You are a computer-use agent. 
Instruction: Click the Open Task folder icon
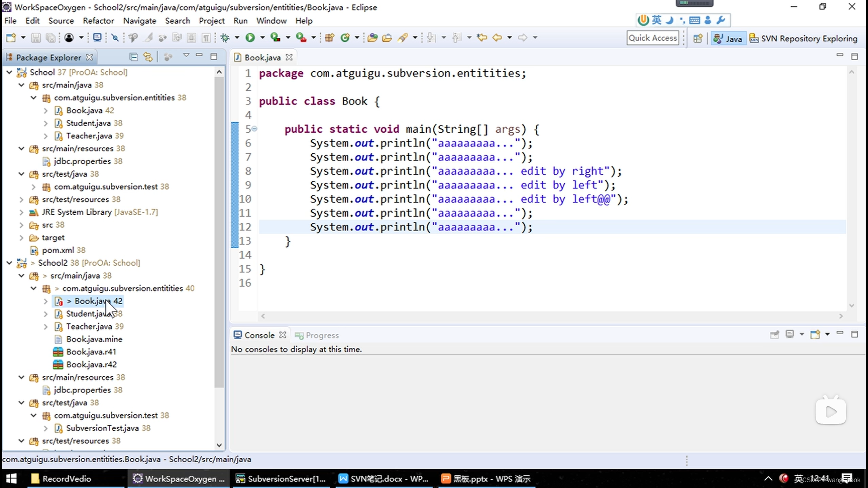pyautogui.click(x=387, y=38)
